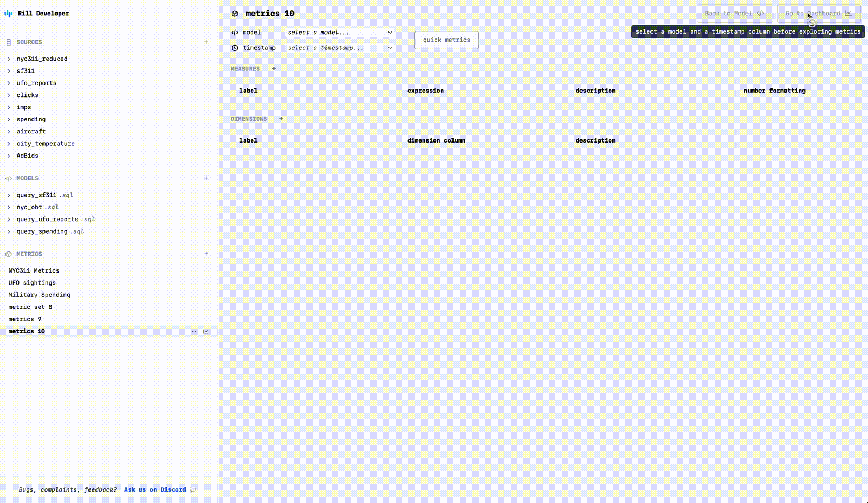
Task: Add a new measure with plus icon
Action: pyautogui.click(x=274, y=69)
